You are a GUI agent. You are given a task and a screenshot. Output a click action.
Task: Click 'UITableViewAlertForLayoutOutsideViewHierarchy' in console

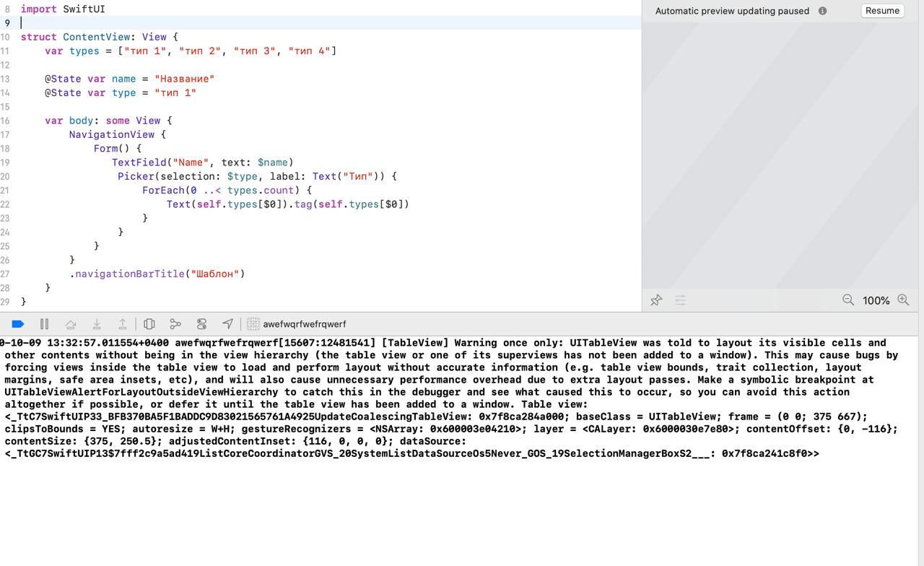tap(141, 392)
